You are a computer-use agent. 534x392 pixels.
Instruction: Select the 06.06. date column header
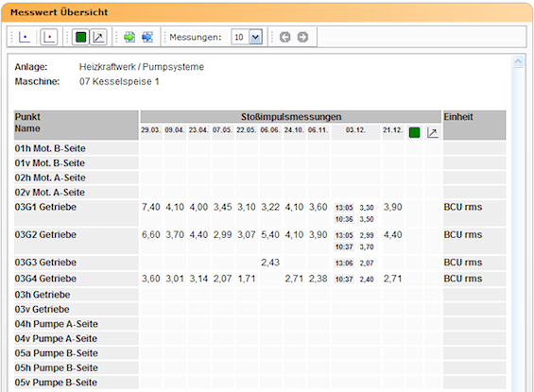click(270, 130)
